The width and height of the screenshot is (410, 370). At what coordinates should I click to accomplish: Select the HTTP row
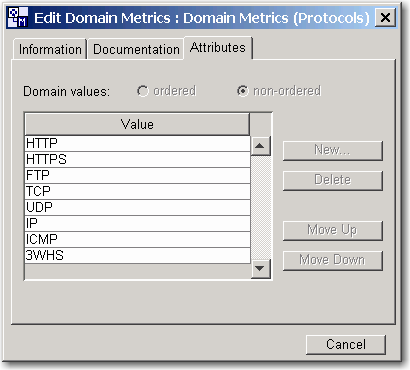(137, 143)
